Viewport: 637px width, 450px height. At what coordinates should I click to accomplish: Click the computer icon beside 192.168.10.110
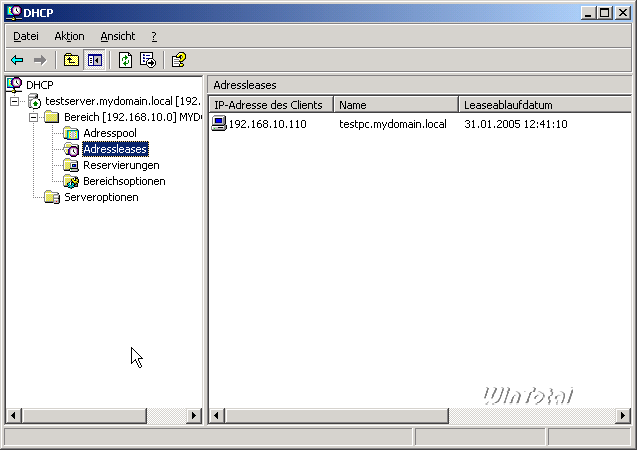click(219, 123)
